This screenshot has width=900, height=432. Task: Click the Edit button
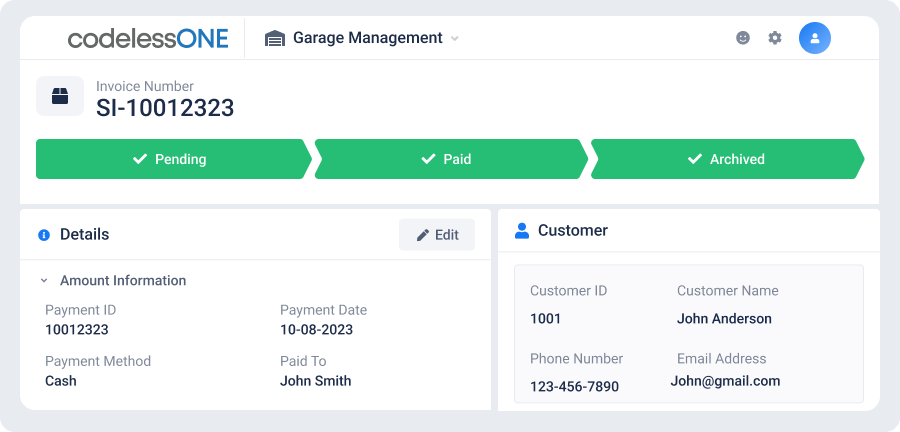click(437, 235)
